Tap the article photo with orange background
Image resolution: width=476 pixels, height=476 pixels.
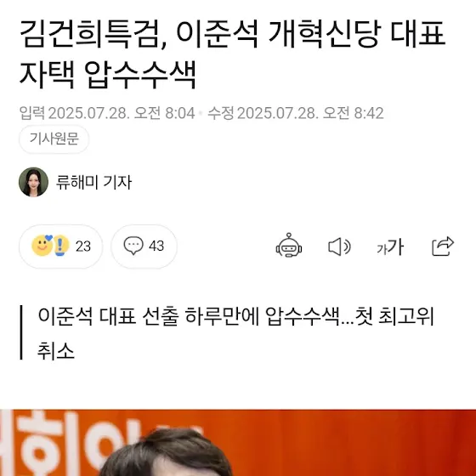tap(238, 443)
